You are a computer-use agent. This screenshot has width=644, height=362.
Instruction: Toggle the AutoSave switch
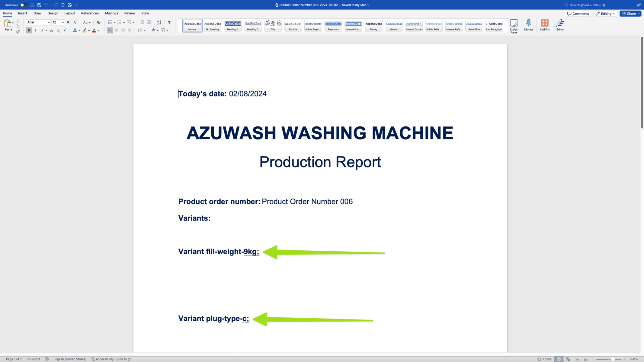point(24,5)
